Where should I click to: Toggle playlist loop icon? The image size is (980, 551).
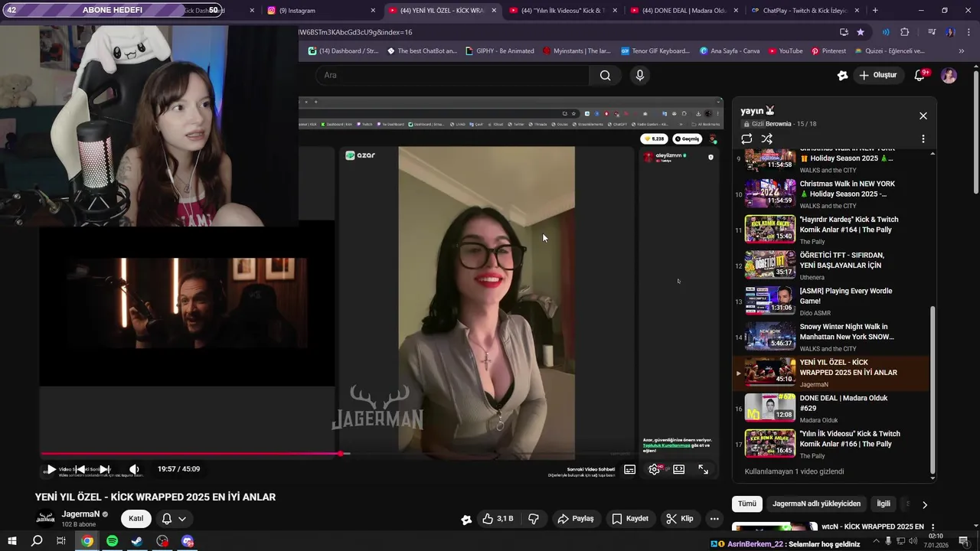click(x=746, y=139)
